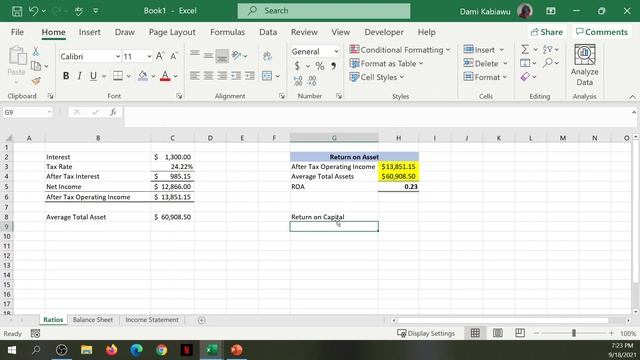Open the Borders dropdown arrow
The width and height of the screenshot is (640, 360).
pyautogui.click(x=129, y=76)
